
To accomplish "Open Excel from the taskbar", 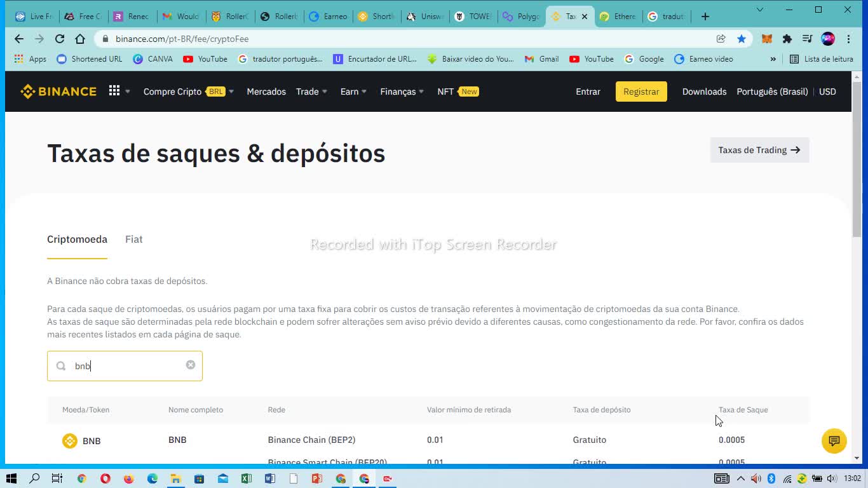I will [247, 478].
